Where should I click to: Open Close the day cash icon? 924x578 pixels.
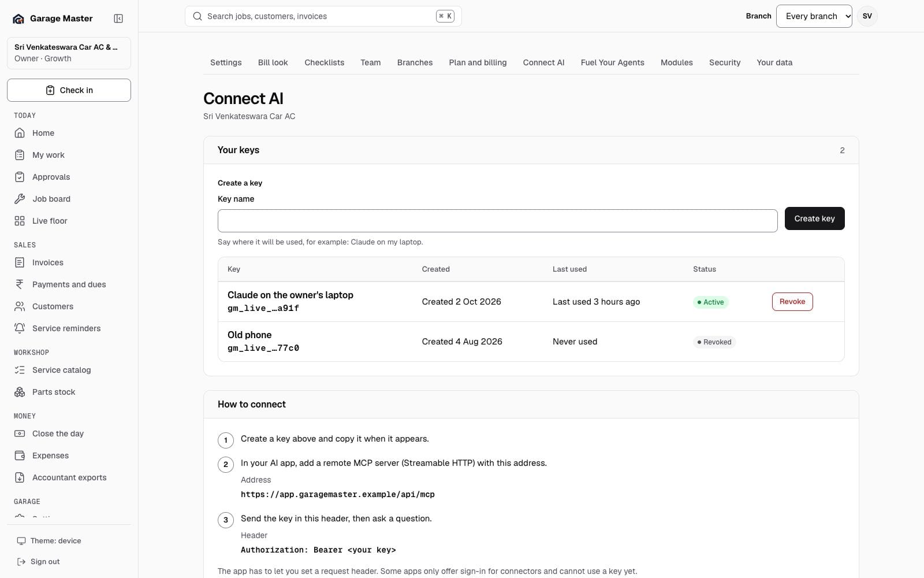[20, 433]
